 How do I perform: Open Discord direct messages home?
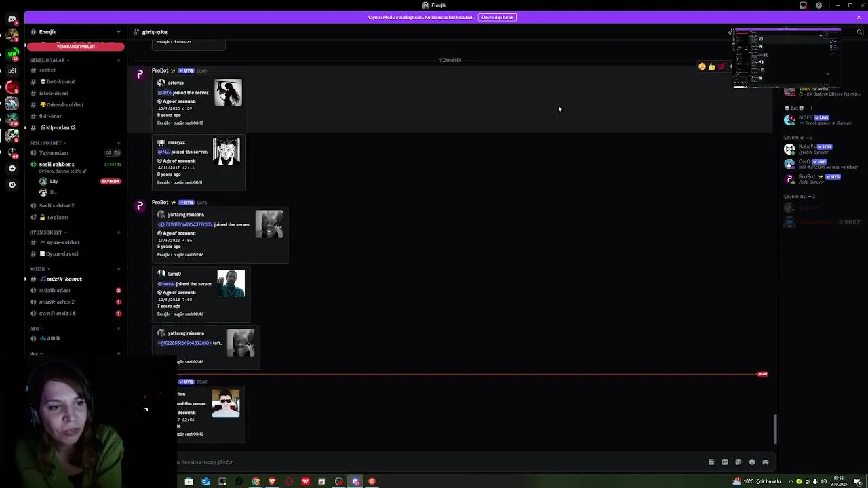(12, 19)
